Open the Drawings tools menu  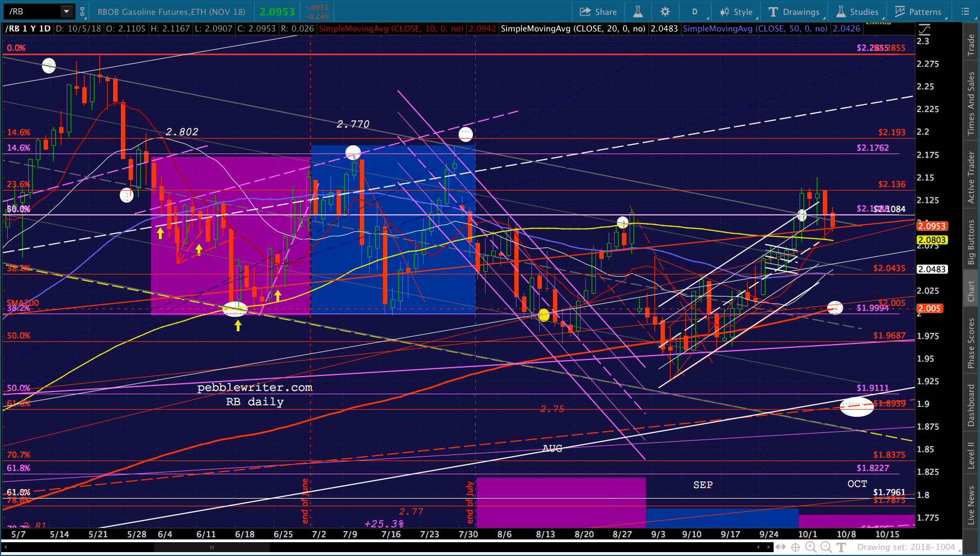794,12
